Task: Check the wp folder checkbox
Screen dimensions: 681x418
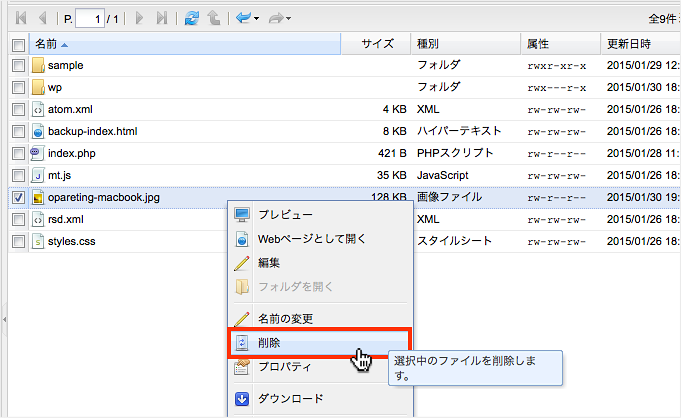Action: 18,88
